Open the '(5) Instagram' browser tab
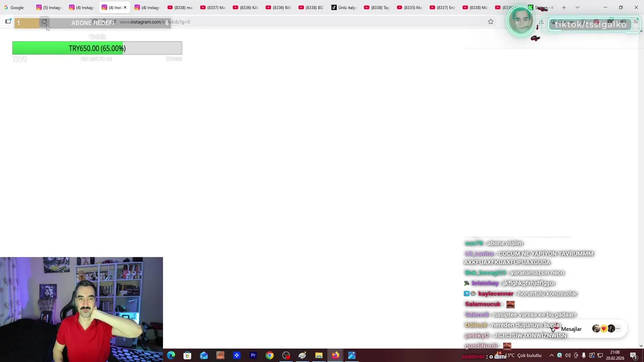This screenshot has height=362, width=644. (x=48, y=8)
